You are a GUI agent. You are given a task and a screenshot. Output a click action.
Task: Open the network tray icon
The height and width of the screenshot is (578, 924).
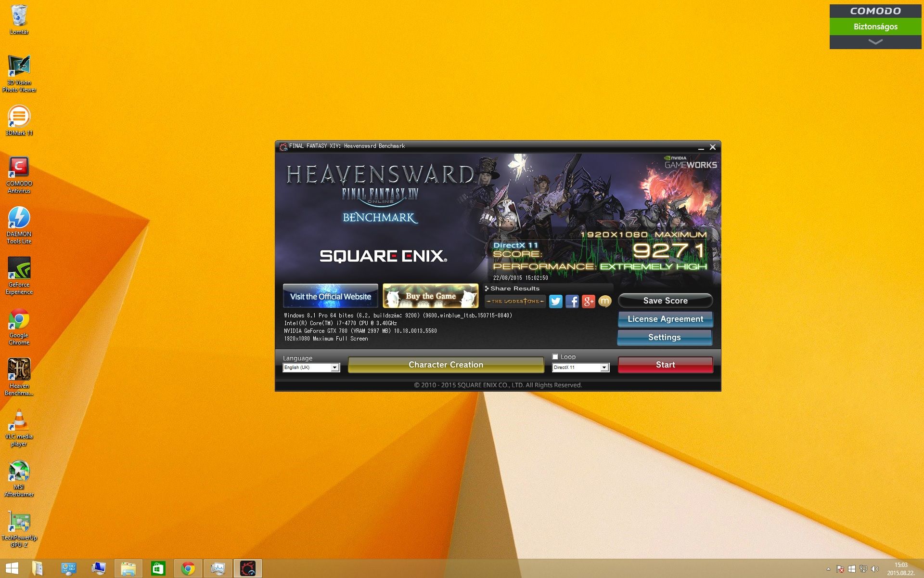tap(863, 569)
